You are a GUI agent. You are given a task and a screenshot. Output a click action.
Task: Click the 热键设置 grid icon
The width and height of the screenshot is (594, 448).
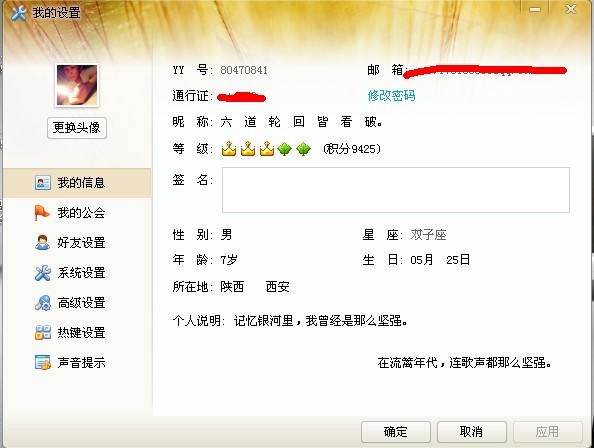(43, 333)
